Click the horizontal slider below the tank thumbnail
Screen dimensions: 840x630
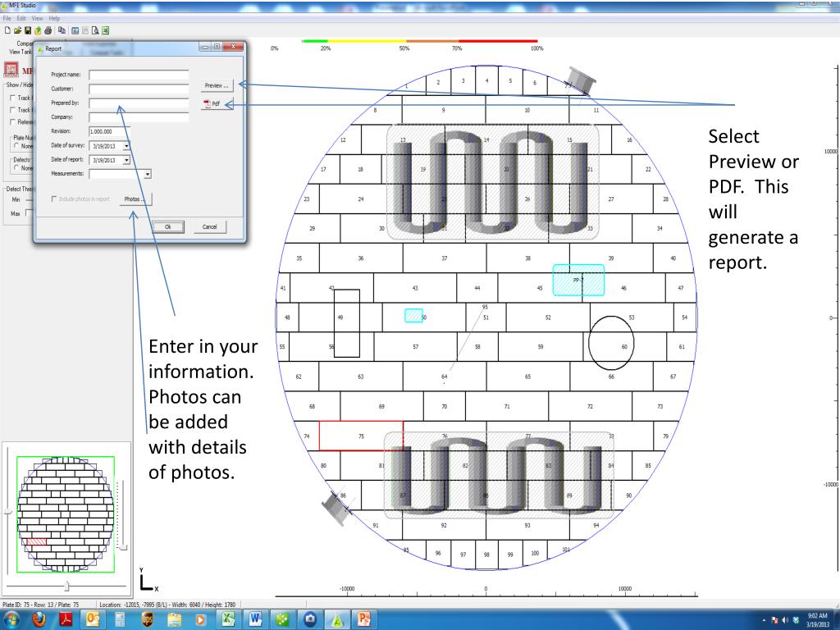(x=67, y=585)
